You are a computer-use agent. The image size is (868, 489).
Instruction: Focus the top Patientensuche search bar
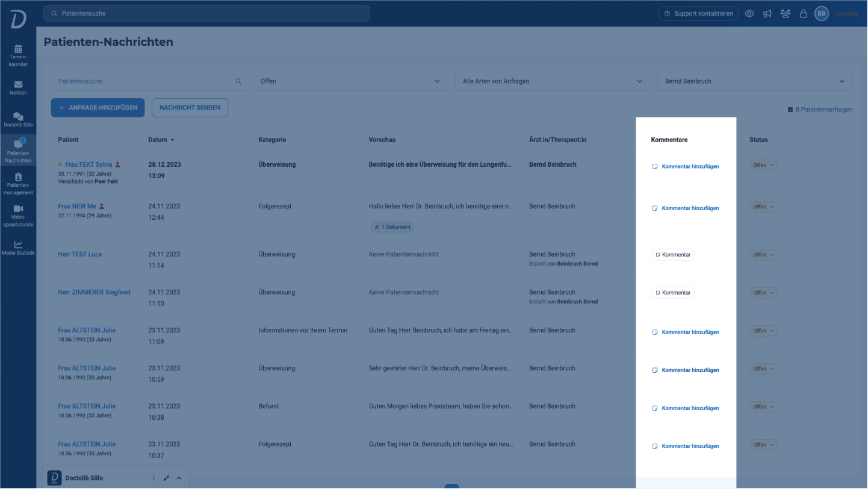click(206, 13)
